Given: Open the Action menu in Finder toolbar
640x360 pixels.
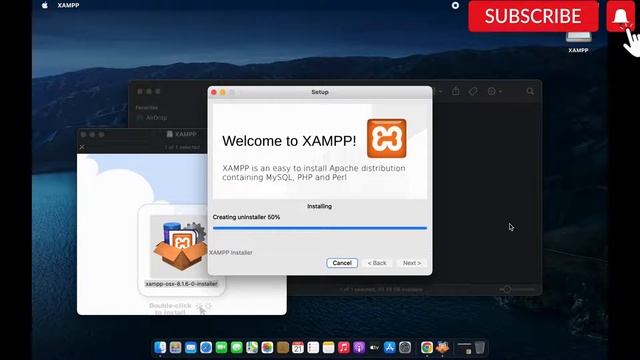Looking at the screenshot, I should [494, 91].
